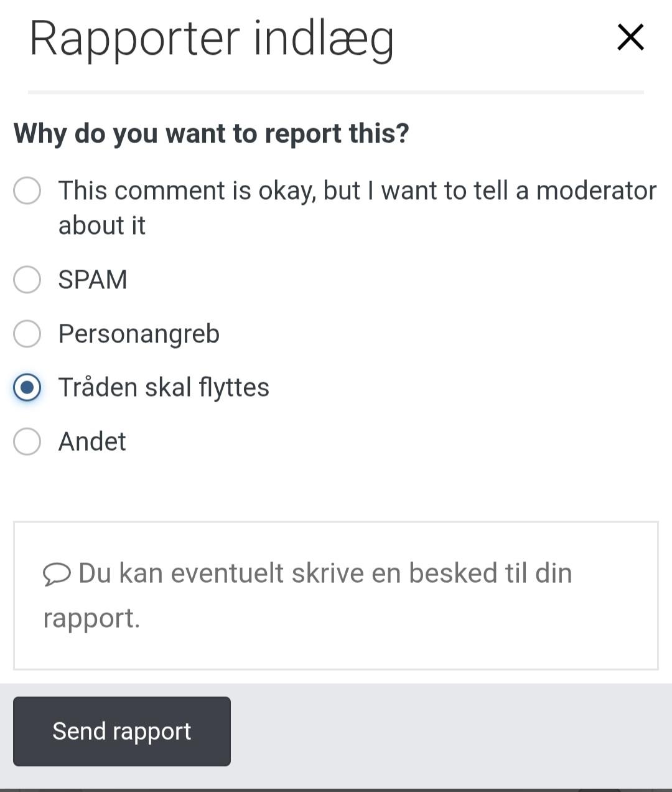Click the 'Tråden skal flyttes' label text

[164, 387]
